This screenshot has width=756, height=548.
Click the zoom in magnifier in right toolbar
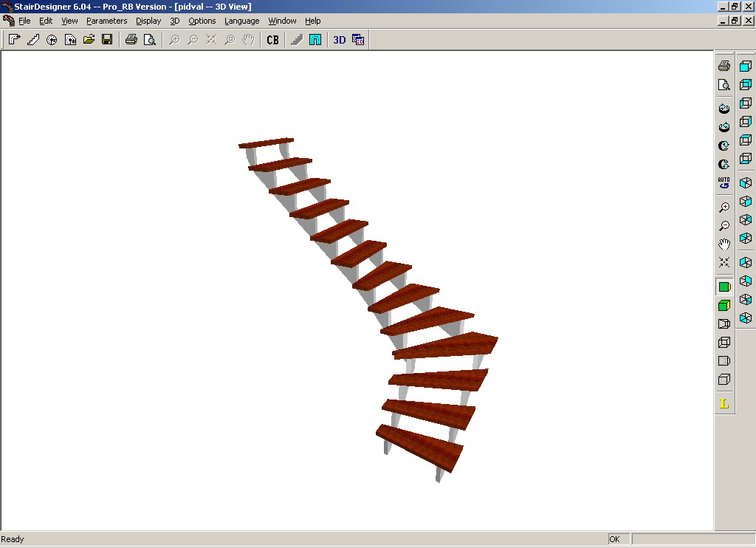point(724,208)
